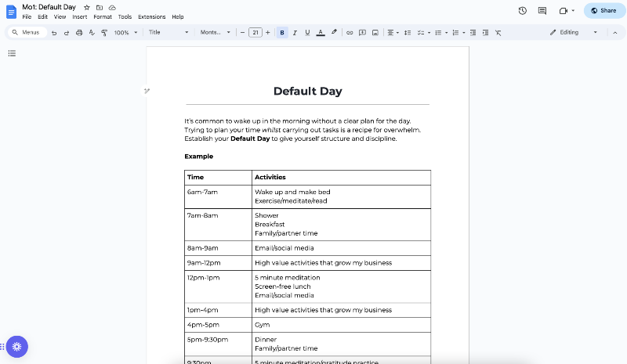Open the Extensions menu
Viewport: 627px width, 364px height.
click(151, 16)
